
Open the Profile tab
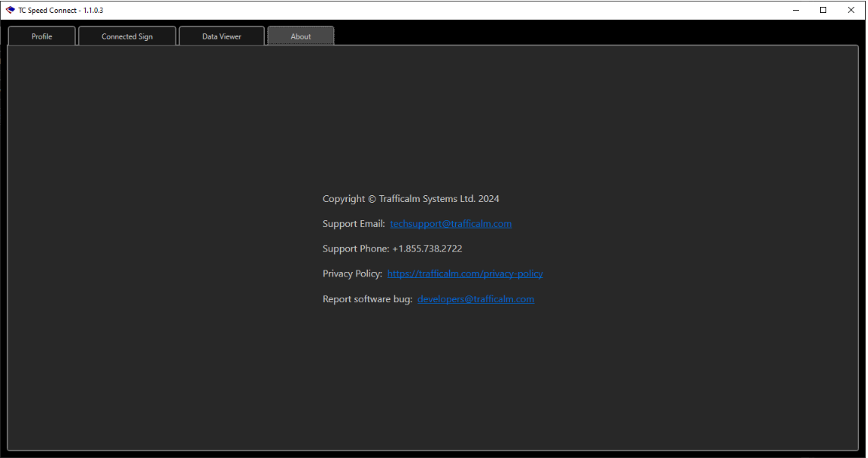coord(42,36)
